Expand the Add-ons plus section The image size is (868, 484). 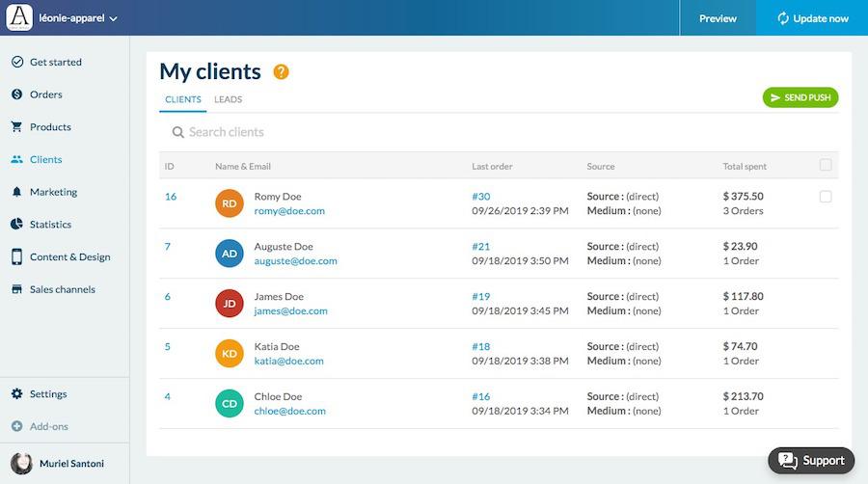pos(16,426)
